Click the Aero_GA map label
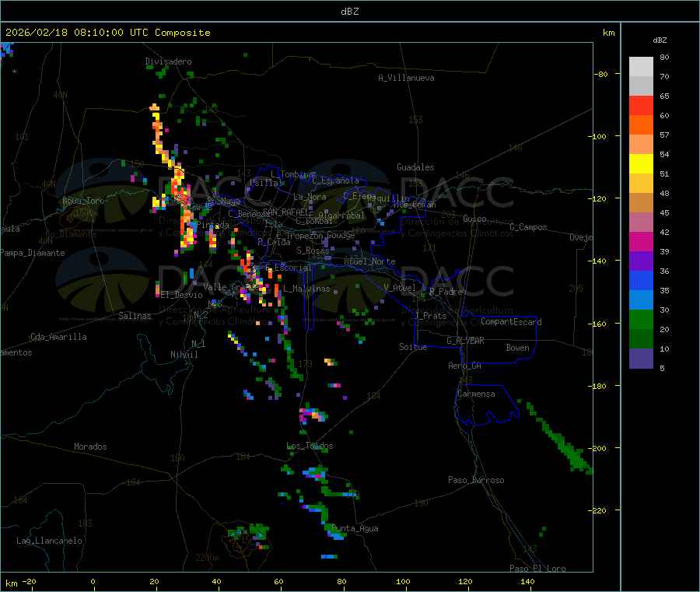Image resolution: width=700 pixels, height=592 pixels. (x=465, y=366)
